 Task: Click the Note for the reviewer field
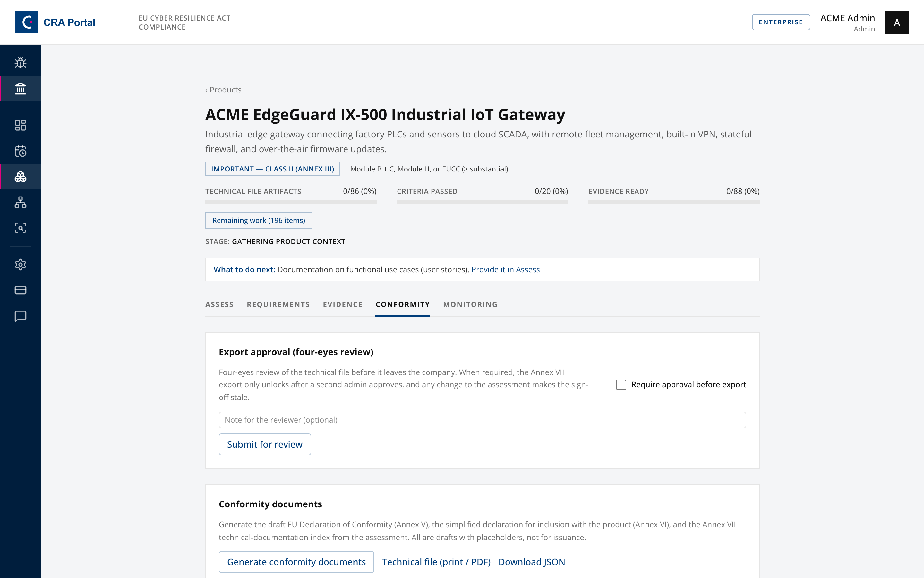[x=482, y=420]
